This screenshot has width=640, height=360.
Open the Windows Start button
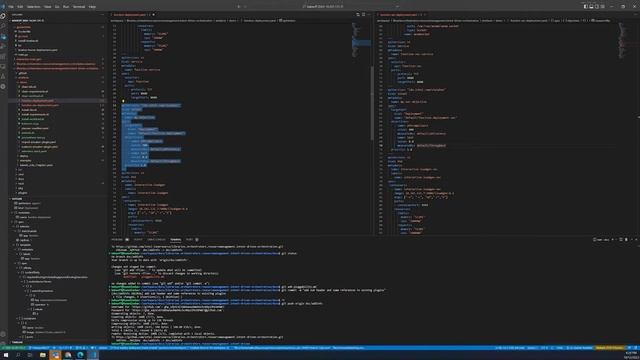click(x=6, y=355)
